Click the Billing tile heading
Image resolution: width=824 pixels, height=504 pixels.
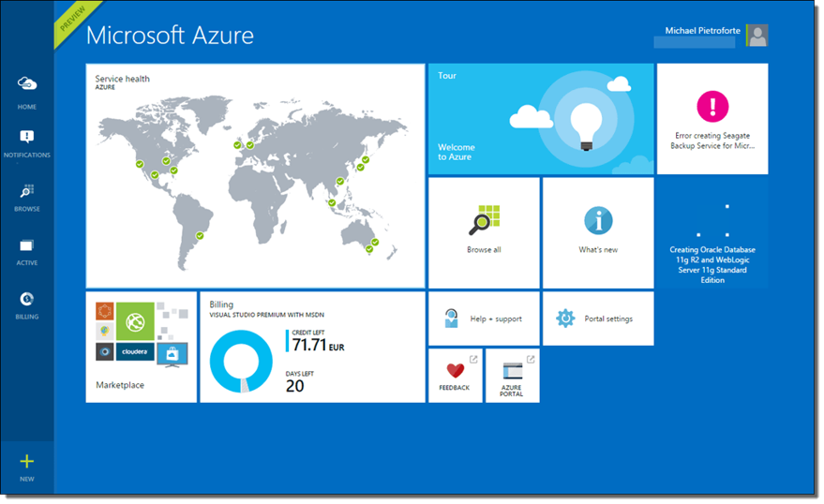click(x=221, y=304)
